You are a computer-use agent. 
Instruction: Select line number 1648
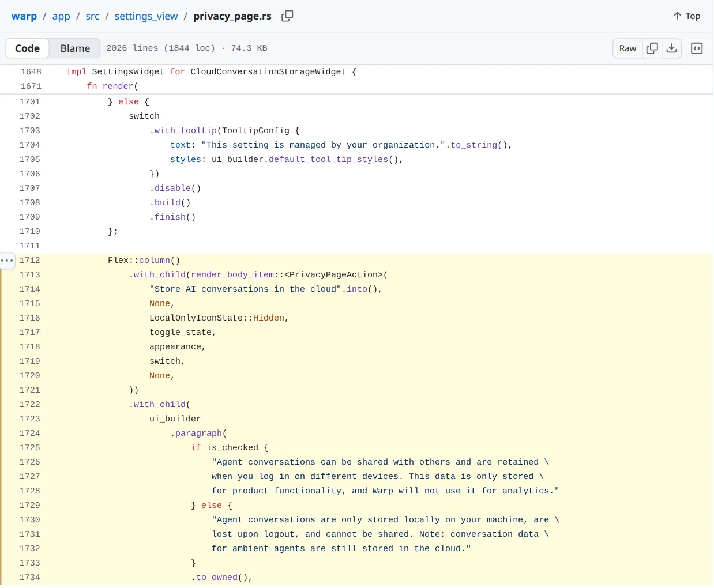click(31, 72)
